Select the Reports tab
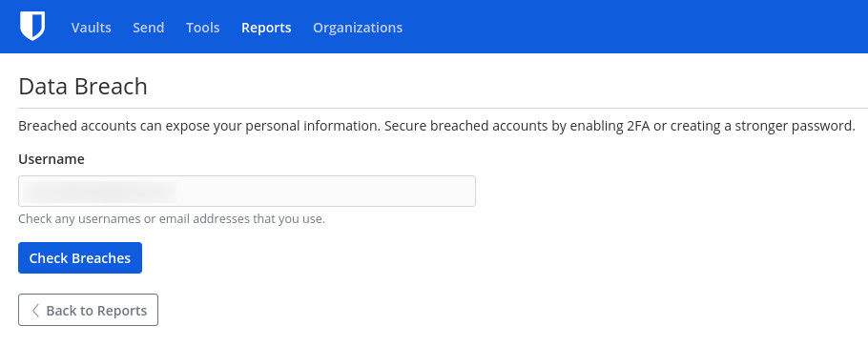This screenshot has width=868, height=346. coord(266,27)
